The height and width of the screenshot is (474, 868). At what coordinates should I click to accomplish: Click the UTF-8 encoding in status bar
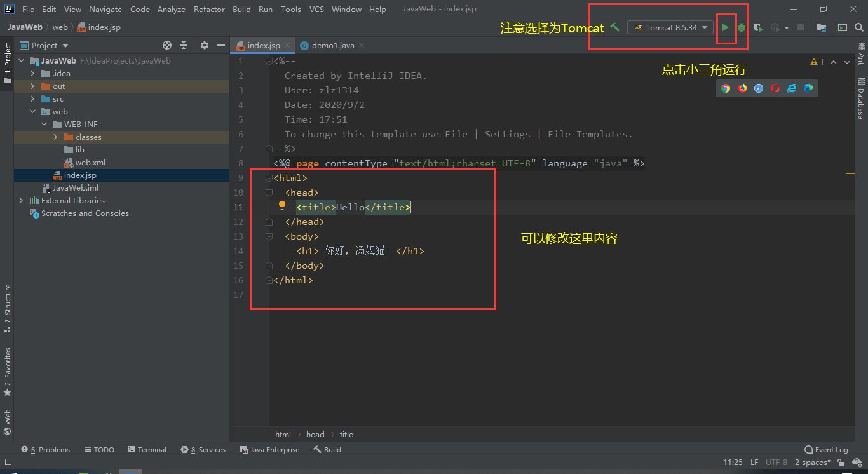776,463
